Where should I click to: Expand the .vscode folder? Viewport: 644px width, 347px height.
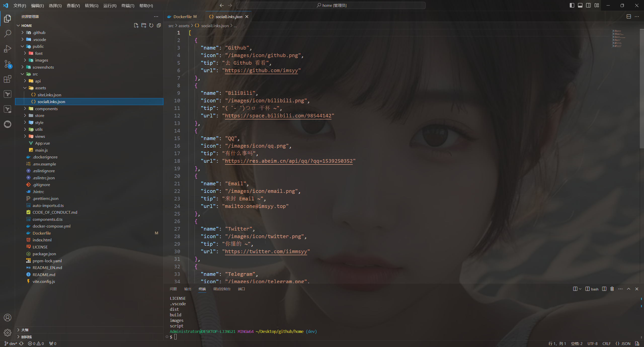(89, 39)
